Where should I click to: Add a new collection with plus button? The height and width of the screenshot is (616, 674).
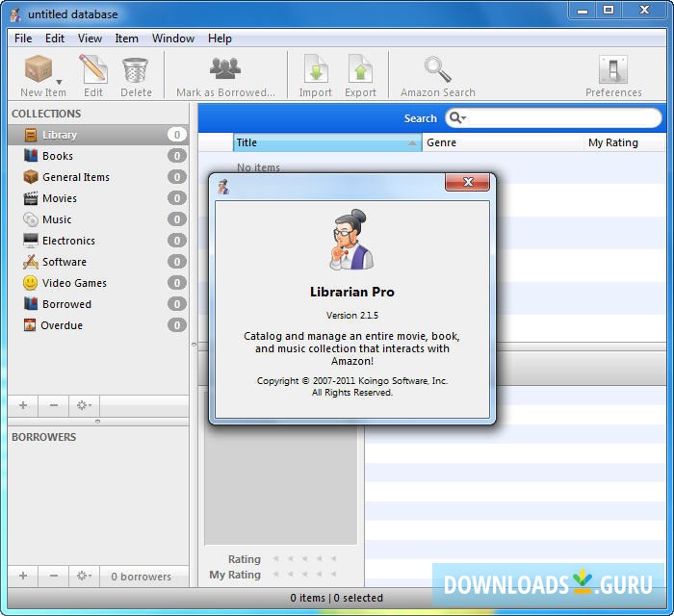coord(23,406)
